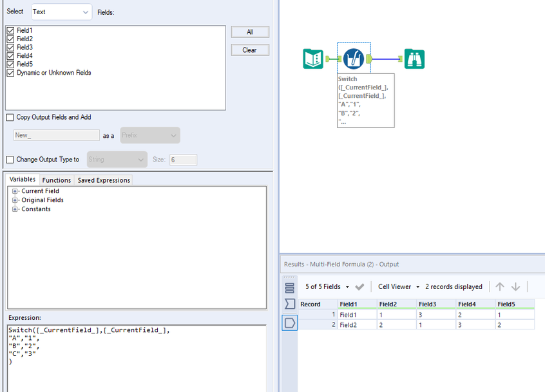Click Field3 cell value 3 in record 1

point(436,315)
